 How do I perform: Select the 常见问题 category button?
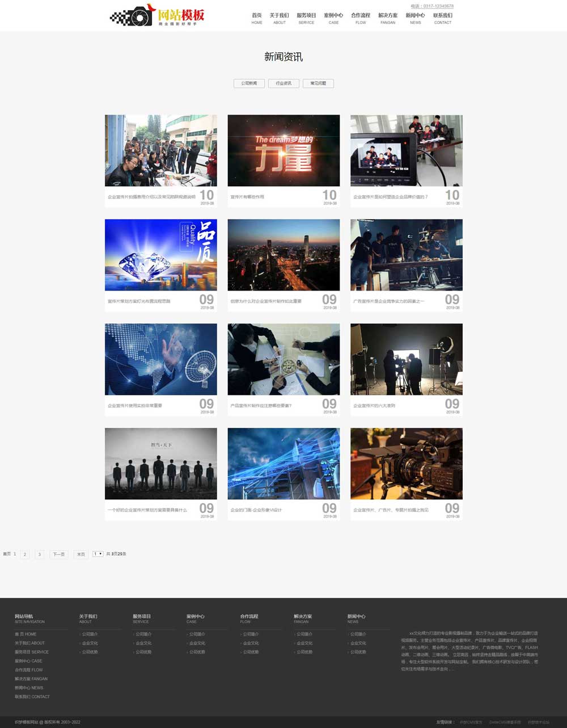[x=318, y=83]
